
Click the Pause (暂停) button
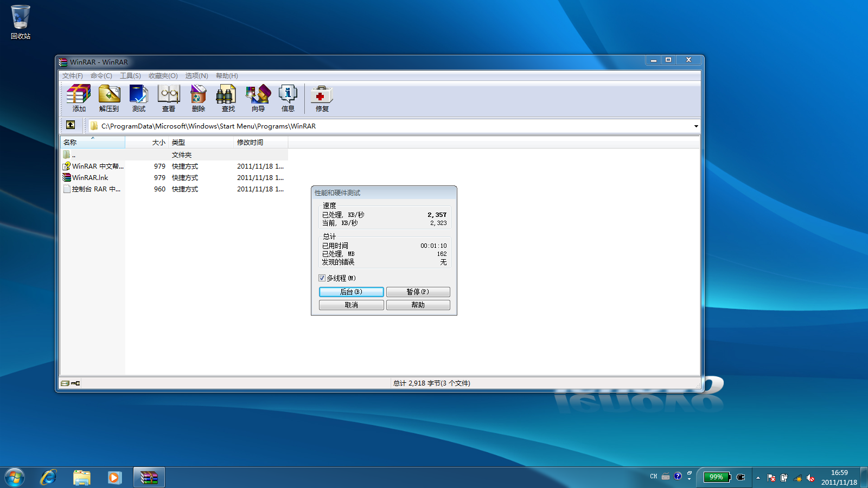[x=418, y=292]
